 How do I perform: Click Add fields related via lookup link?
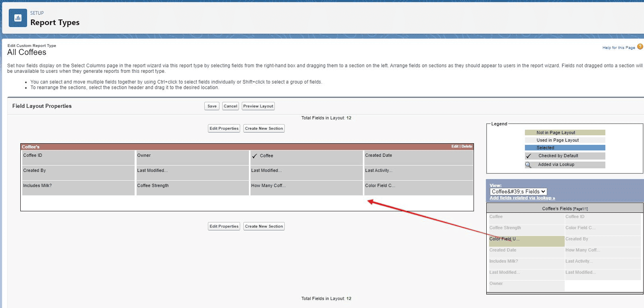522,198
